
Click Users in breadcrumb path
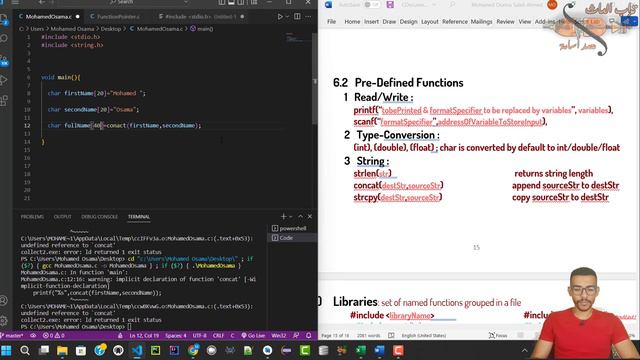pyautogui.click(x=37, y=29)
